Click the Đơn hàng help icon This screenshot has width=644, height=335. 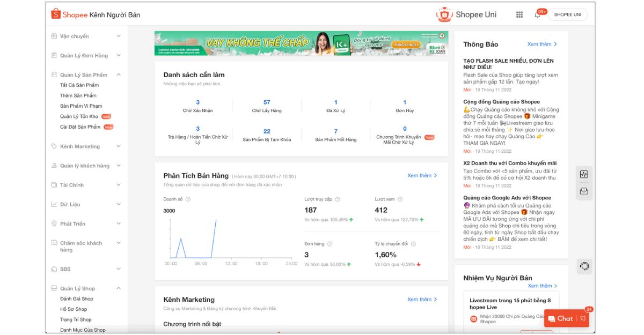(330, 244)
